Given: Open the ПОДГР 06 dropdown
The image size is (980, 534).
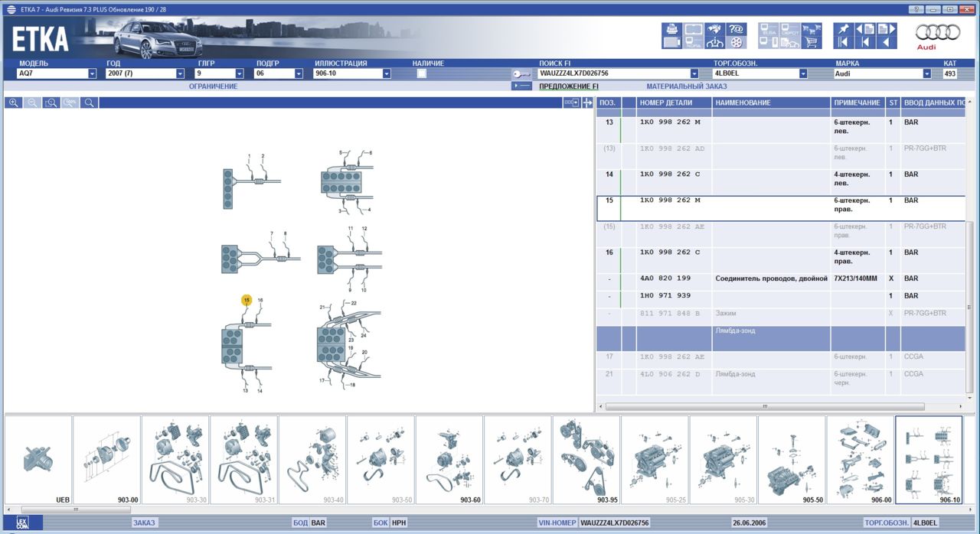Looking at the screenshot, I should pyautogui.click(x=299, y=74).
